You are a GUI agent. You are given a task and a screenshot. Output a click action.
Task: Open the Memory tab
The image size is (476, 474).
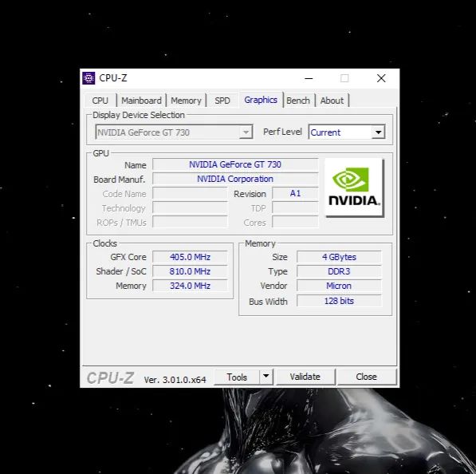tap(186, 101)
